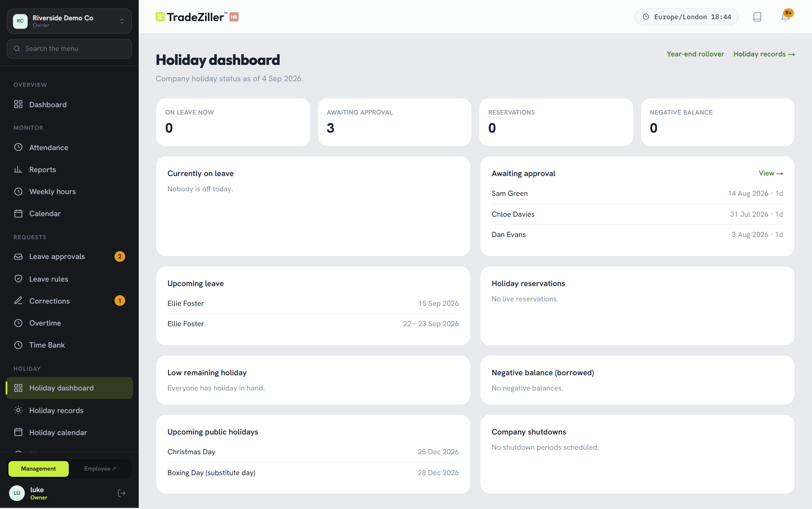Click View link in Awaiting approval card
The height and width of the screenshot is (509, 812).
[x=771, y=173]
